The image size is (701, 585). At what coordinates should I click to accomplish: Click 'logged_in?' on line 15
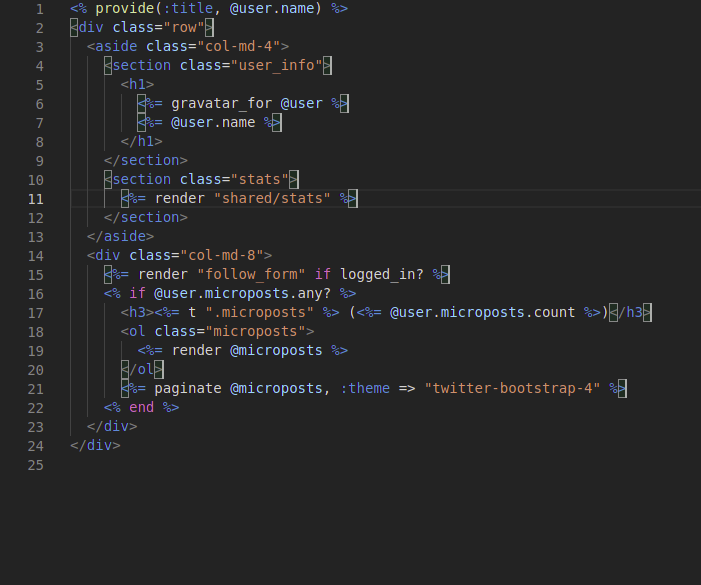coord(382,274)
